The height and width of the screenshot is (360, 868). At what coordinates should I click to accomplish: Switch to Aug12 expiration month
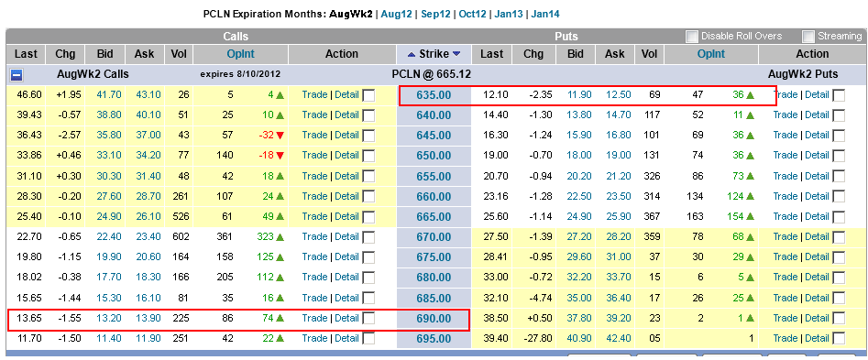point(396,15)
